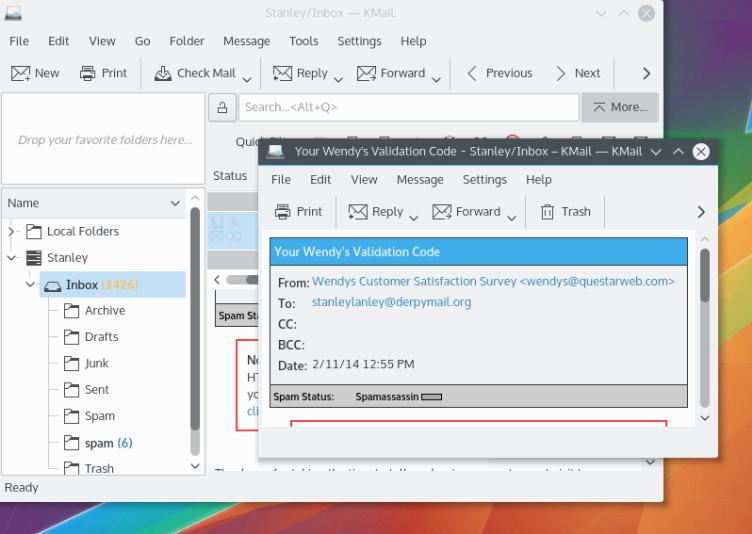752x534 pixels.
Task: Open Message menu in message window
Action: coord(420,180)
